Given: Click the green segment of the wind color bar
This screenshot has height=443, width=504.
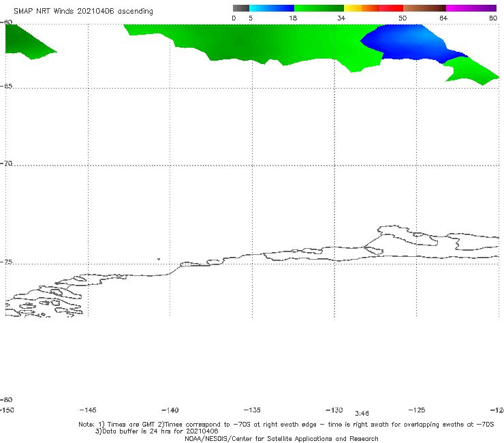Looking at the screenshot, I should 319,8.
